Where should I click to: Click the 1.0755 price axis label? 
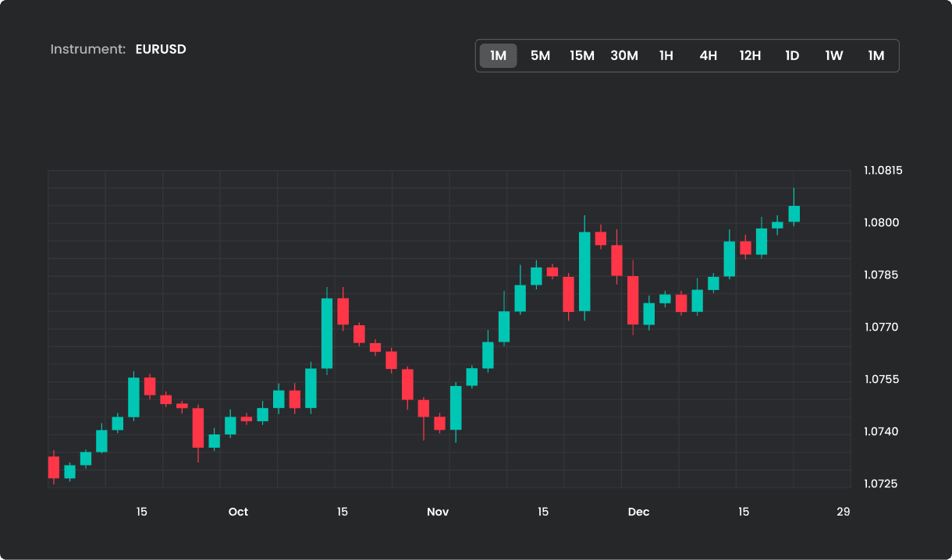[883, 379]
